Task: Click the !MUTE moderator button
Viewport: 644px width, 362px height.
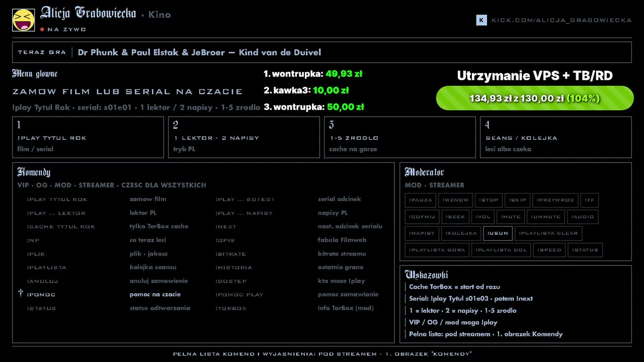Action: (511, 217)
